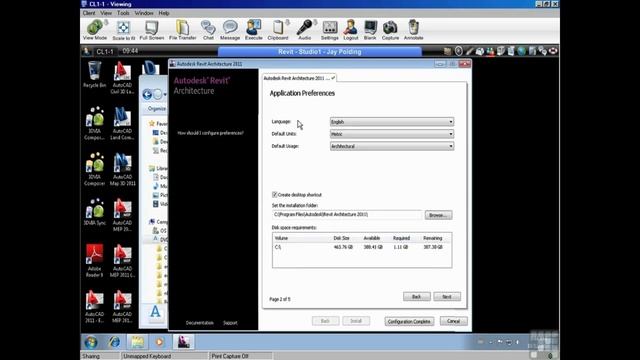Click the Explorer window back arrow
Image resolution: width=640 pixels, height=360 pixels.
tap(147, 94)
